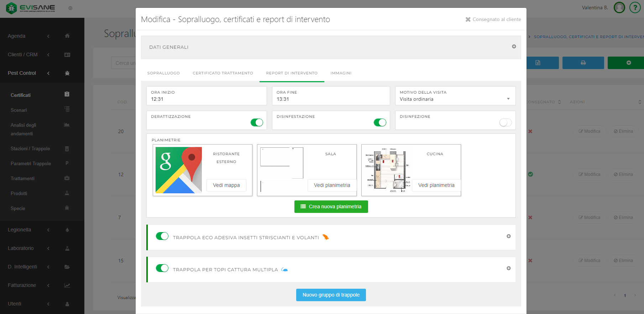This screenshot has width=644, height=314.
Task: Expand the Dati Generali section
Action: [x=514, y=47]
